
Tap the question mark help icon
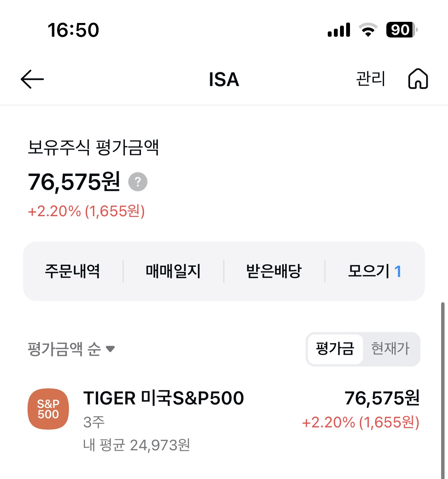138,182
